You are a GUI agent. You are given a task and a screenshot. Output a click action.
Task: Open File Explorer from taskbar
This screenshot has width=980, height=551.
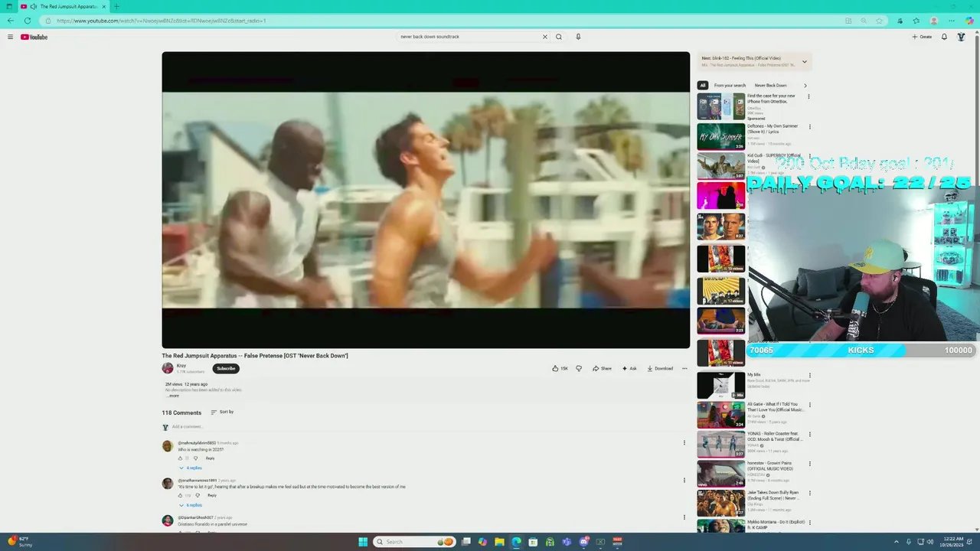499,542
